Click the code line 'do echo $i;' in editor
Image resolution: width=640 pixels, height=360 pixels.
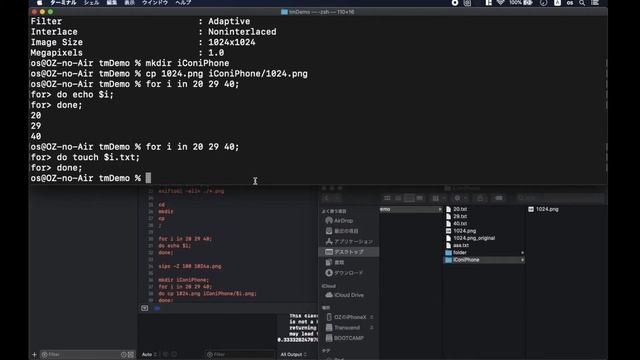pyautogui.click(x=175, y=246)
